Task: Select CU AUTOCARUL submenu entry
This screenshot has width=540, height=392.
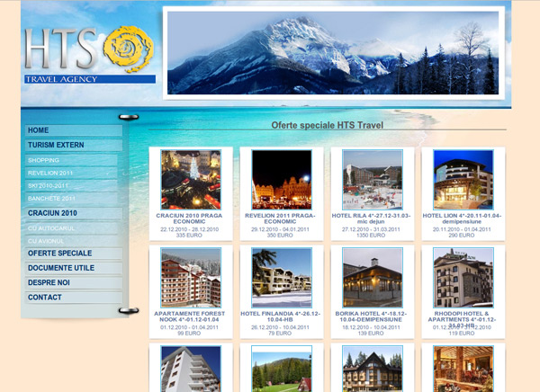Action: pos(71,228)
